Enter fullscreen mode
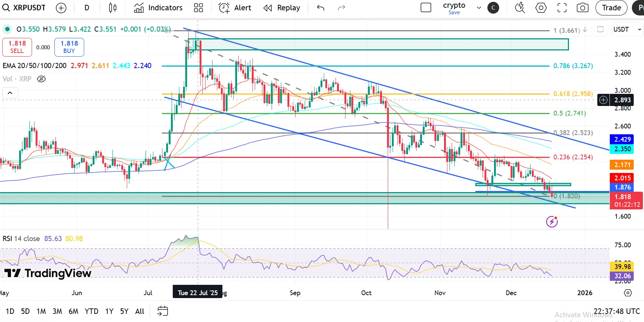 click(x=562, y=8)
